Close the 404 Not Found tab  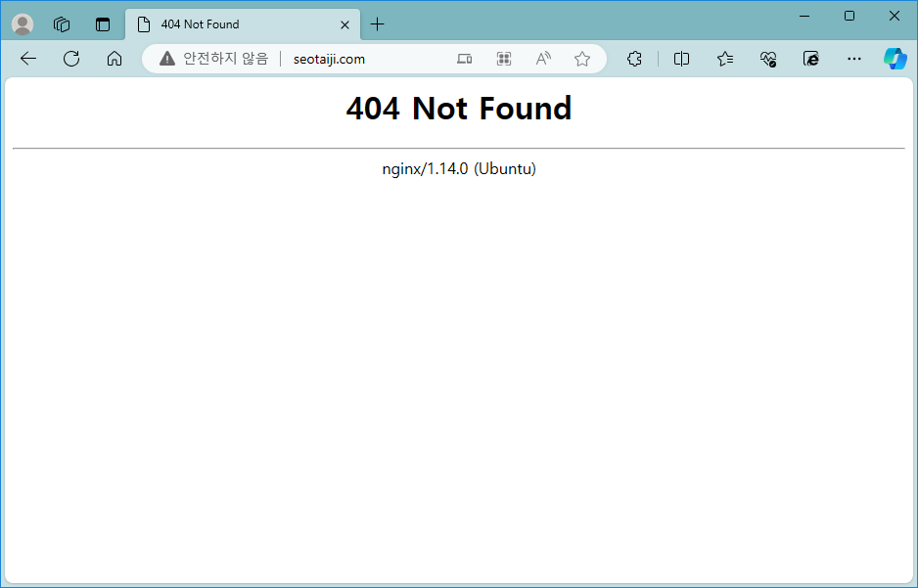tap(344, 24)
